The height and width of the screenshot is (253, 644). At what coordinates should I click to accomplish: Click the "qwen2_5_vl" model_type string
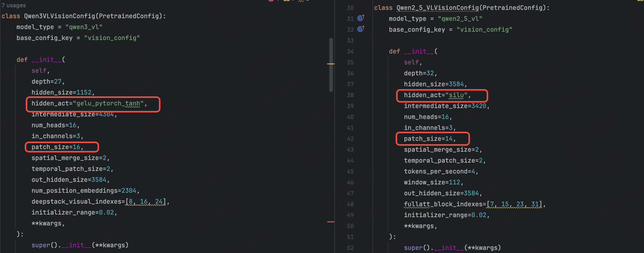coord(460,19)
